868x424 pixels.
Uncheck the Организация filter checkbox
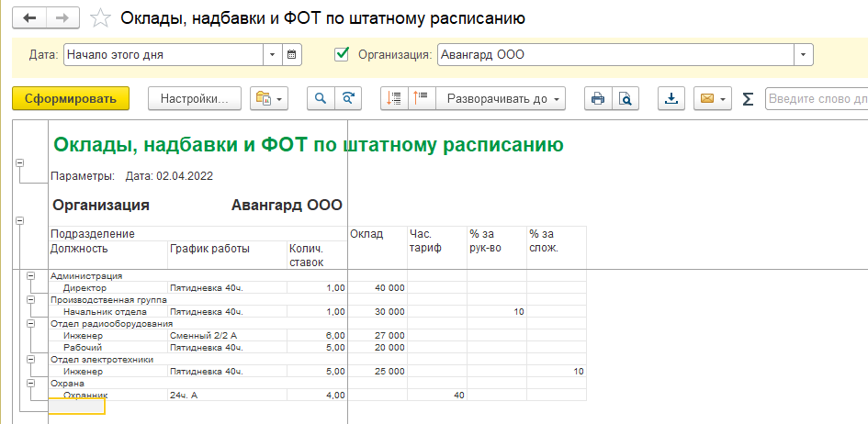point(342,54)
